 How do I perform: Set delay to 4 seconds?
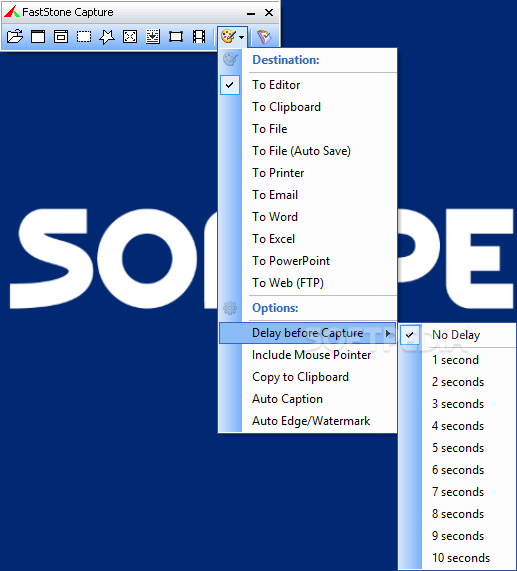coord(458,426)
